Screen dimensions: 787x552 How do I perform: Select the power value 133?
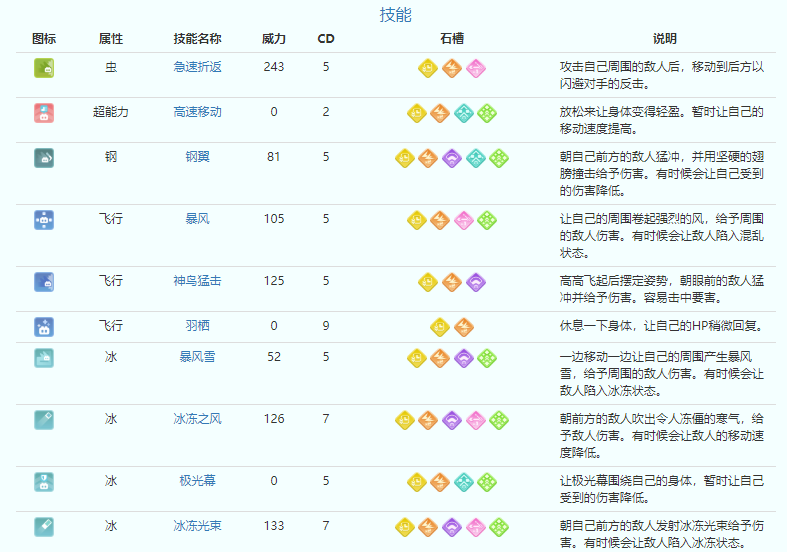[274, 526]
